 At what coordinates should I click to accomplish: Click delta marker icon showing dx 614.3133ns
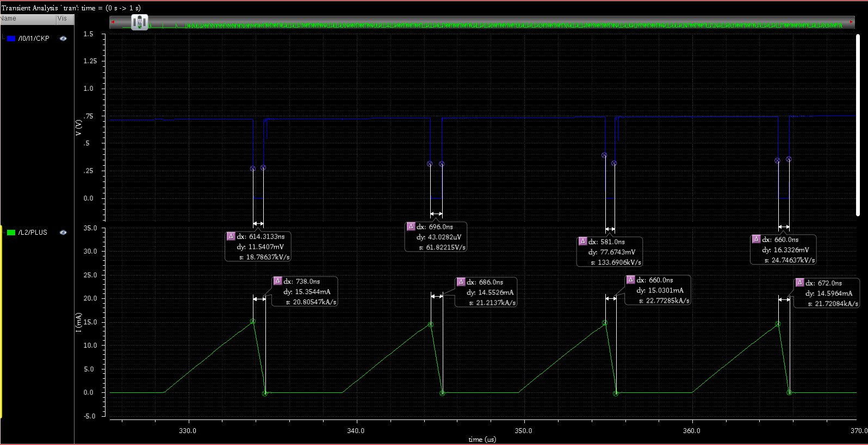click(231, 236)
